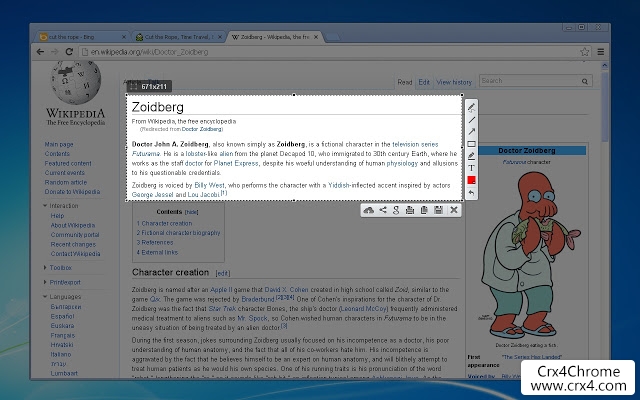640x400 pixels.
Task: Open the Planet Express link
Action: coord(236,163)
